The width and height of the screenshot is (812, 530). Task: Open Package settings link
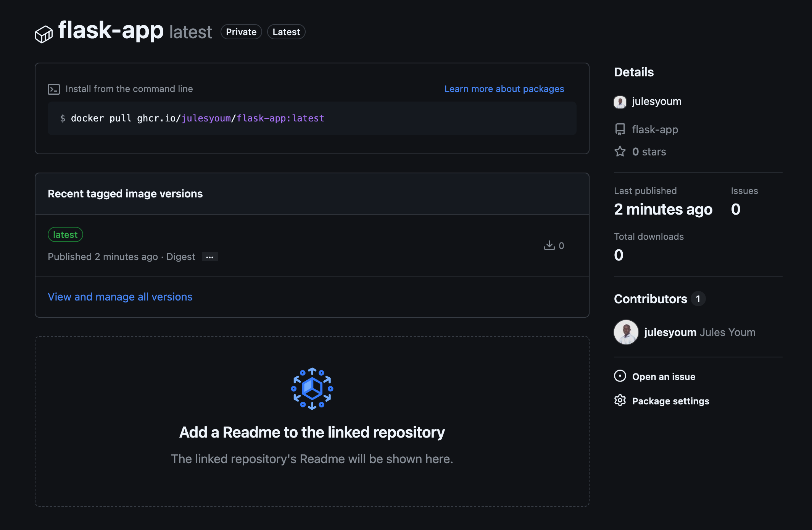point(670,401)
